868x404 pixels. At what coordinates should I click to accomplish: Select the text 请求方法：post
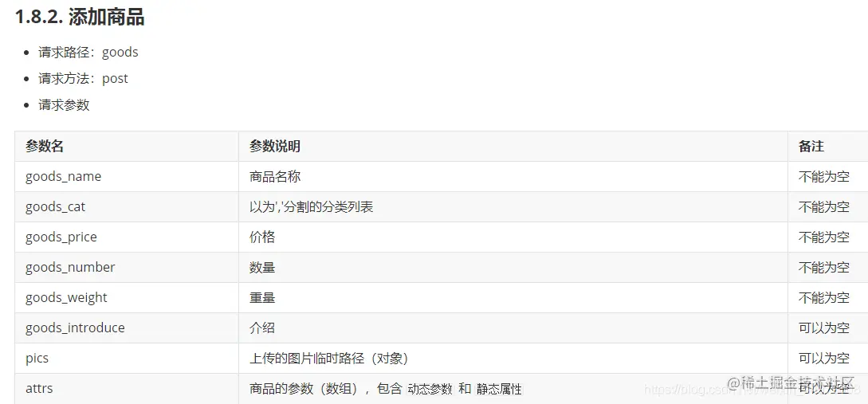pyautogui.click(x=83, y=79)
